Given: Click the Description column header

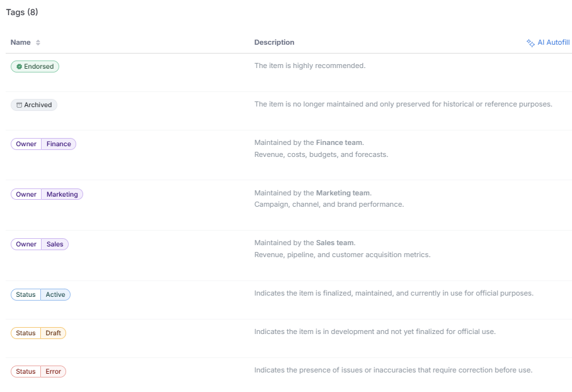Looking at the screenshot, I should [x=274, y=43].
